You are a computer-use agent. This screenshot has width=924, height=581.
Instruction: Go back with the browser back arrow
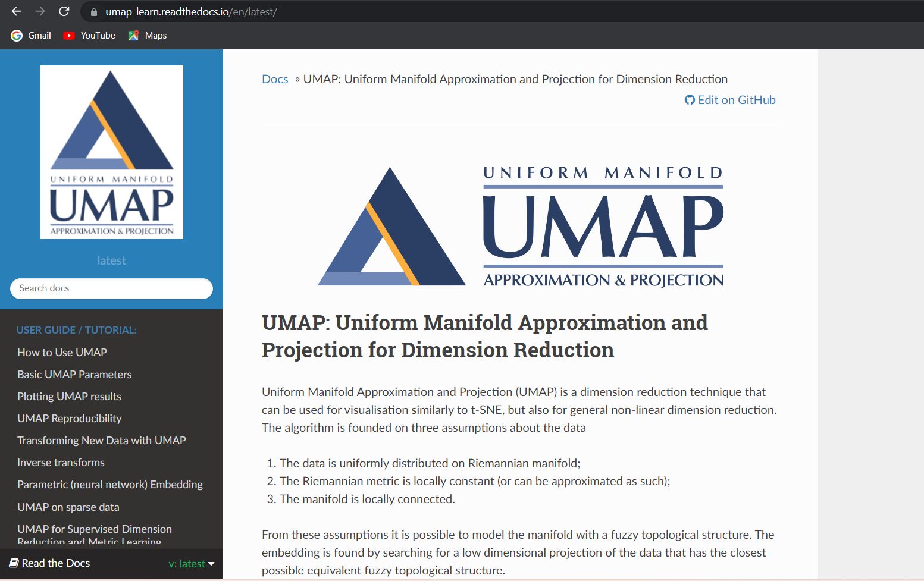[x=16, y=11]
